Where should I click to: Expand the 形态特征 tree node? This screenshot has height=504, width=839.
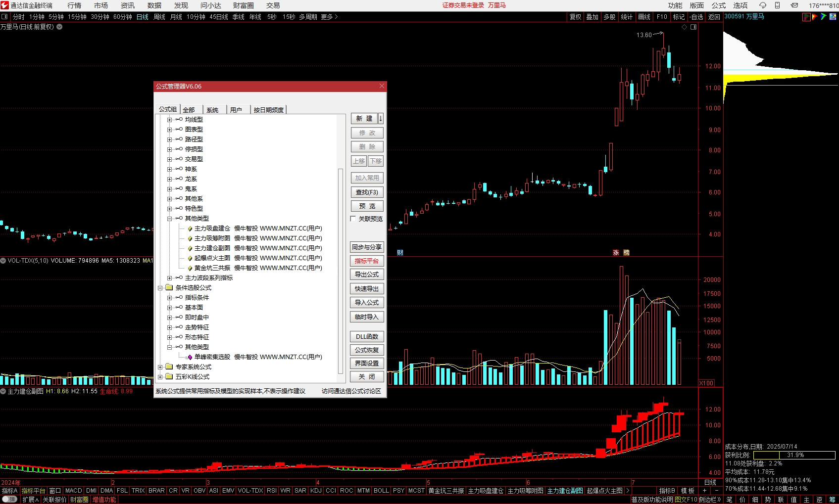[169, 337]
